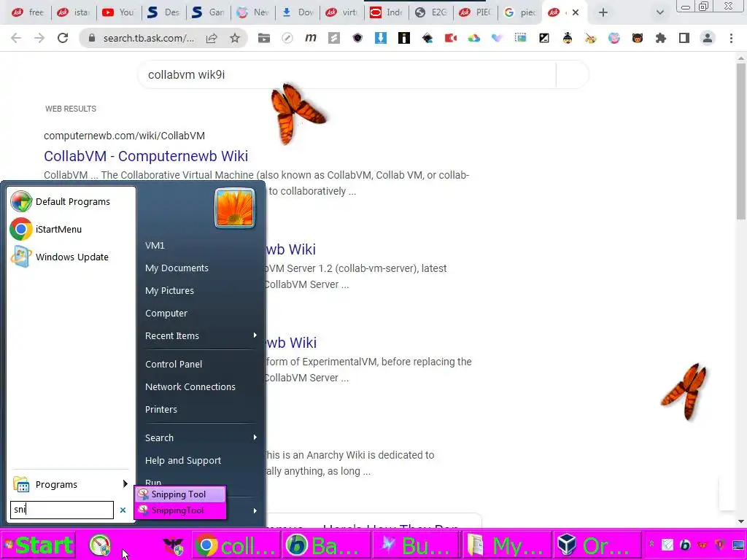
Task: Open My Pictures in Start menu
Action: (x=169, y=290)
